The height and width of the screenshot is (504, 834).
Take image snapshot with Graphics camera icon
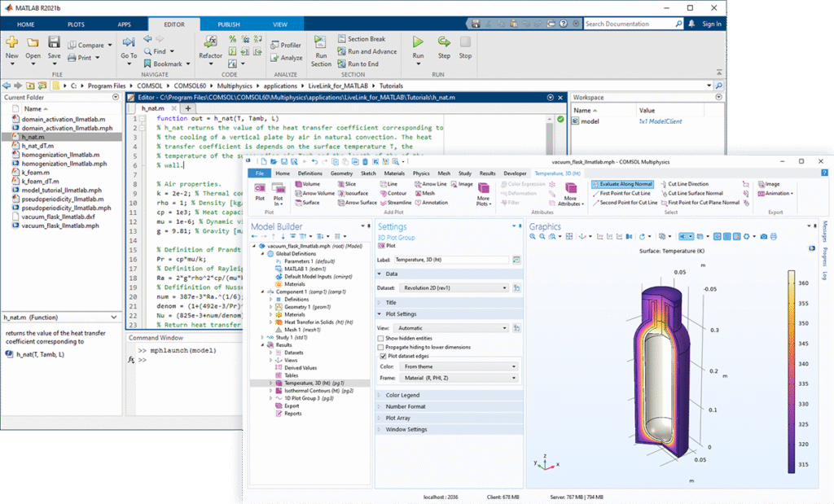[x=764, y=237]
